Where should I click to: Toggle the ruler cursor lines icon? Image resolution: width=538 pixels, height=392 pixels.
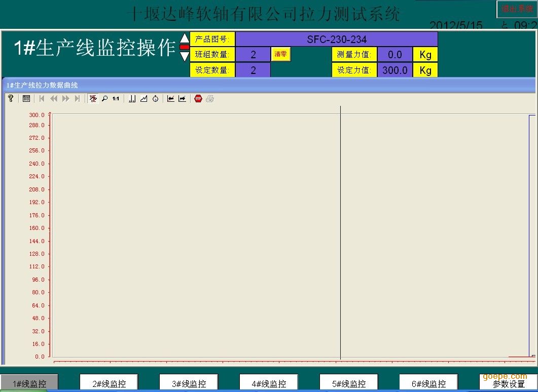click(x=132, y=99)
